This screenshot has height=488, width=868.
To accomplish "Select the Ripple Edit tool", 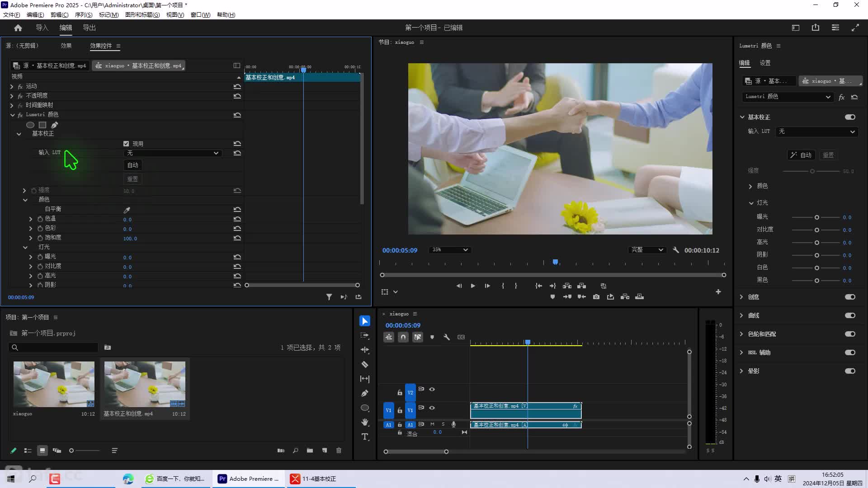I will click(365, 350).
